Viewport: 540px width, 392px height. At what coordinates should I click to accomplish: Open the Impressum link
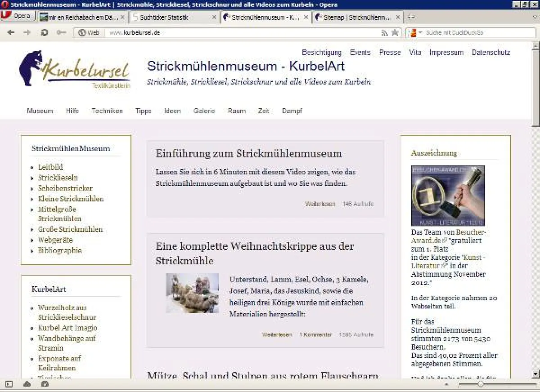(446, 52)
